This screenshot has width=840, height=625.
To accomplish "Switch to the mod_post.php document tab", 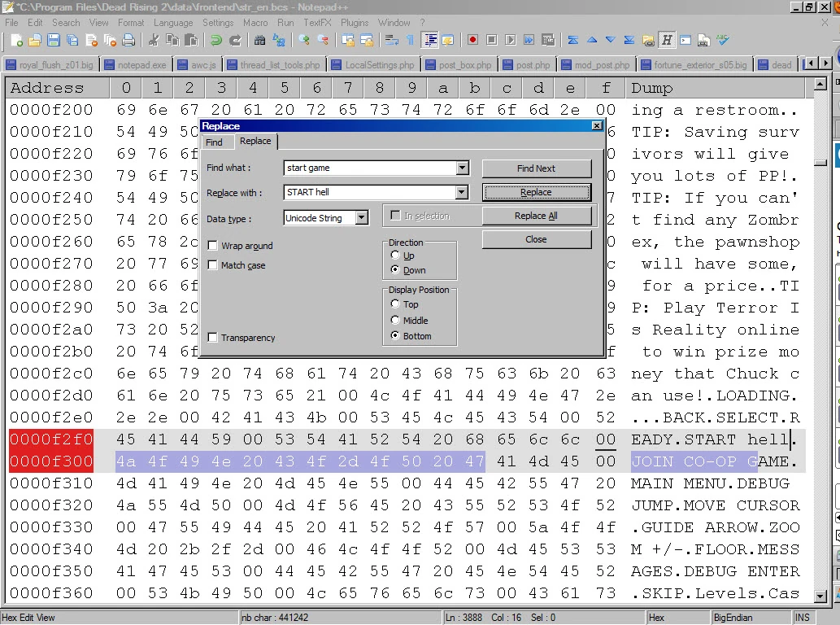I will tap(596, 65).
